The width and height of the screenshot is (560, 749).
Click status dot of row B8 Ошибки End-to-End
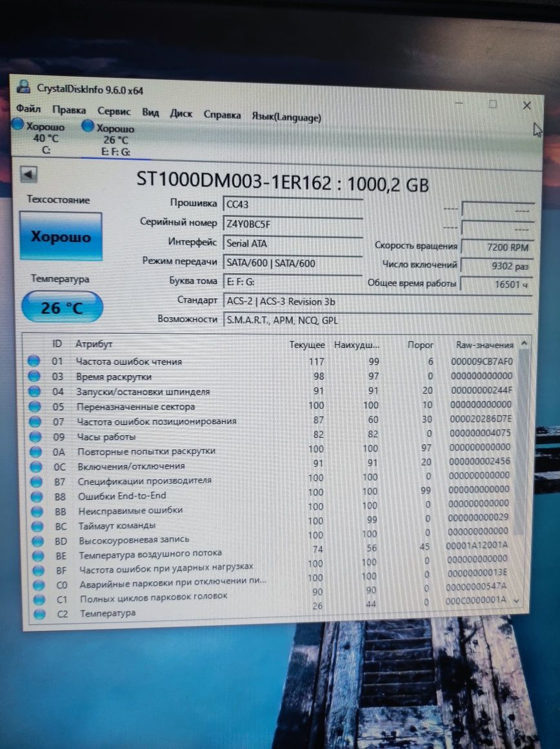tap(37, 497)
